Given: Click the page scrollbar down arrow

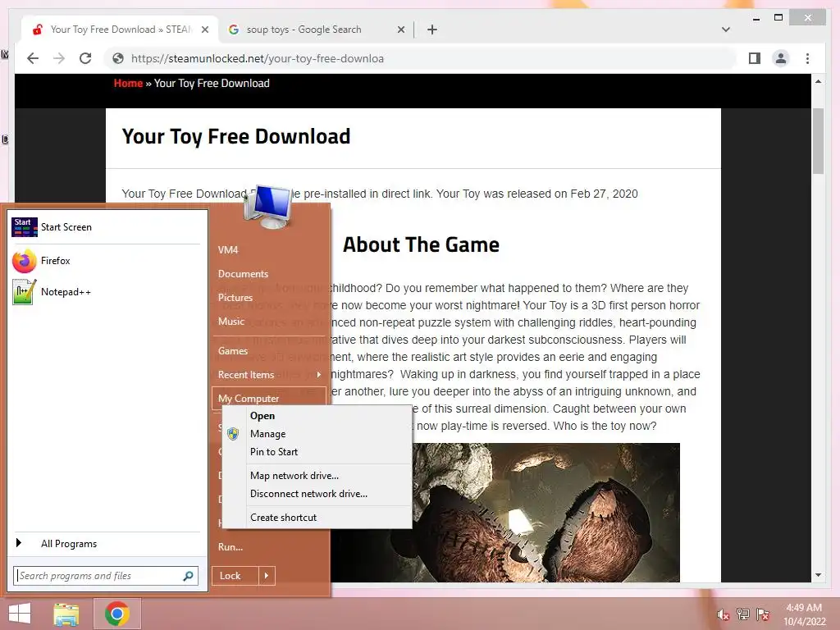Looking at the screenshot, I should 818,575.
